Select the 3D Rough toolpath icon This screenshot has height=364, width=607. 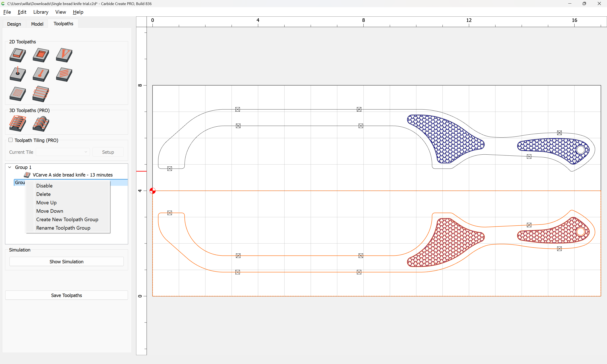click(x=18, y=123)
